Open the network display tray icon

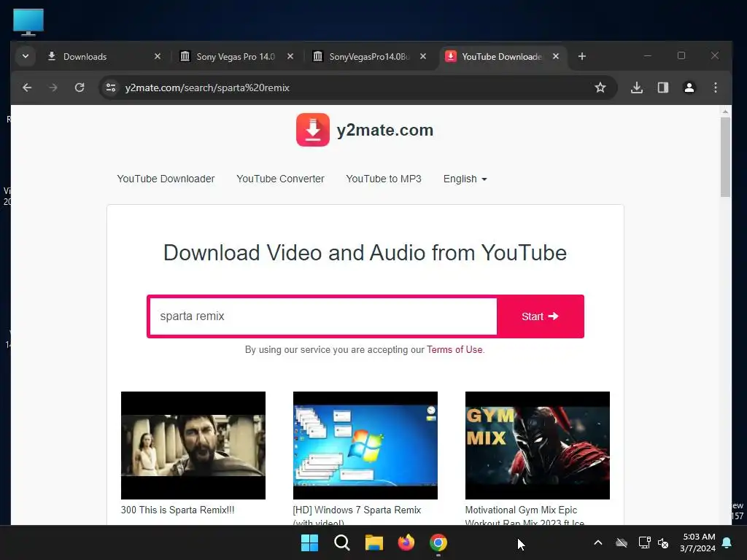tap(645, 542)
